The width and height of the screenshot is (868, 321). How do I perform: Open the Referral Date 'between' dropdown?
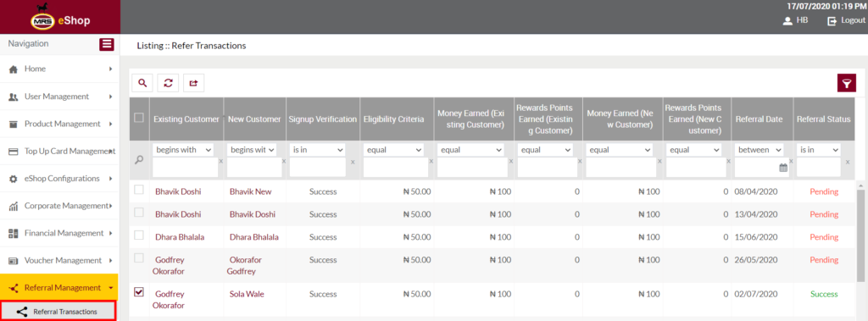[759, 149]
